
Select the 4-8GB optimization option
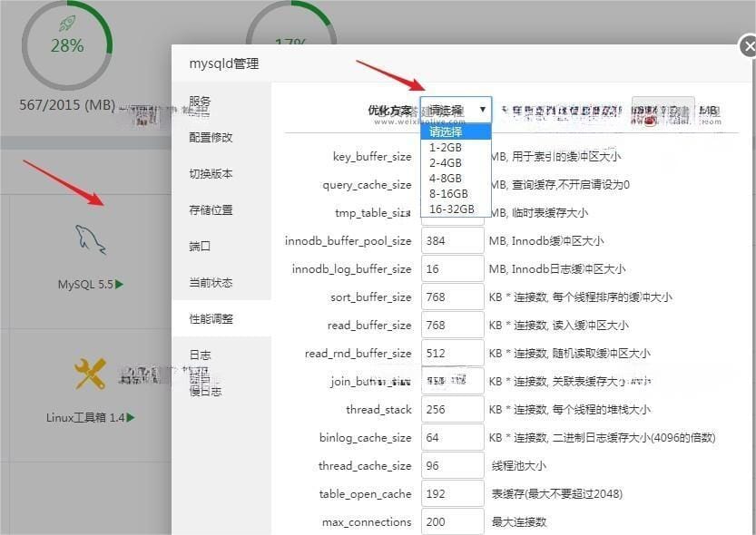[x=456, y=178]
